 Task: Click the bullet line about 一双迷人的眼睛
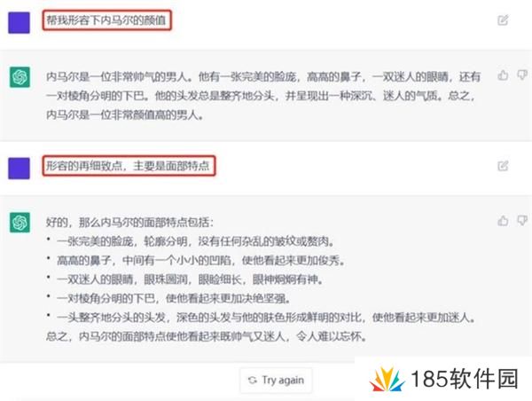(x=190, y=279)
